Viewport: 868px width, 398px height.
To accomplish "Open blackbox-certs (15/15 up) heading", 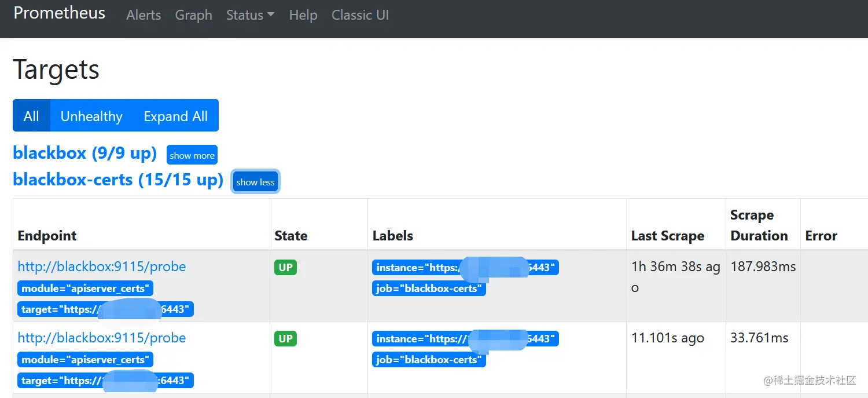I will pos(118,180).
